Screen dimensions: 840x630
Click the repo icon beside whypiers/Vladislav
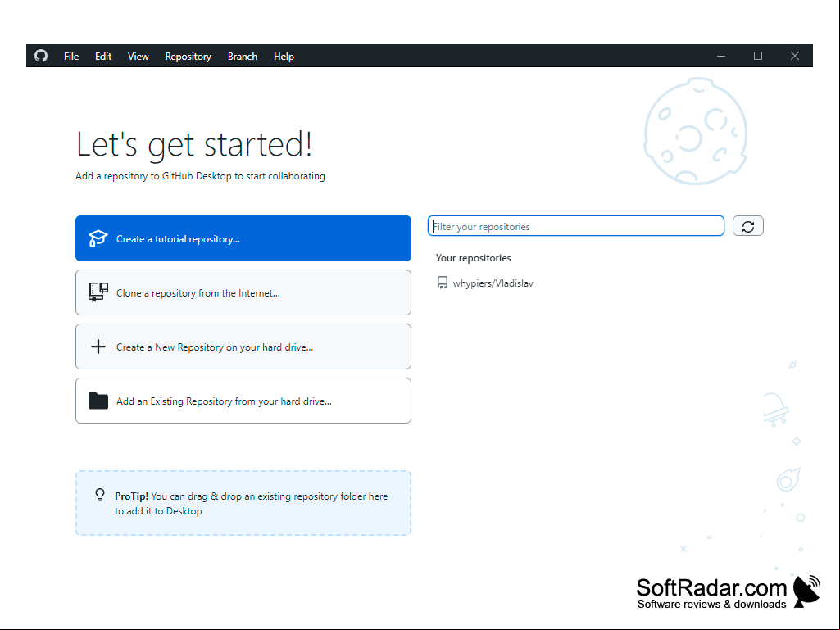coord(443,283)
